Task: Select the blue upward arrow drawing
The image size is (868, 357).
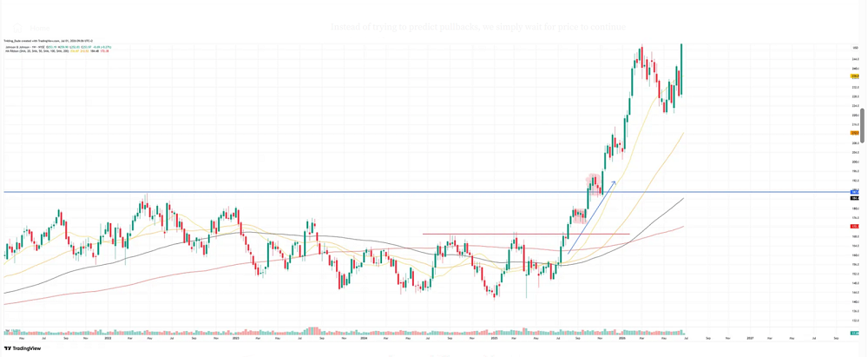Action: [x=591, y=217]
